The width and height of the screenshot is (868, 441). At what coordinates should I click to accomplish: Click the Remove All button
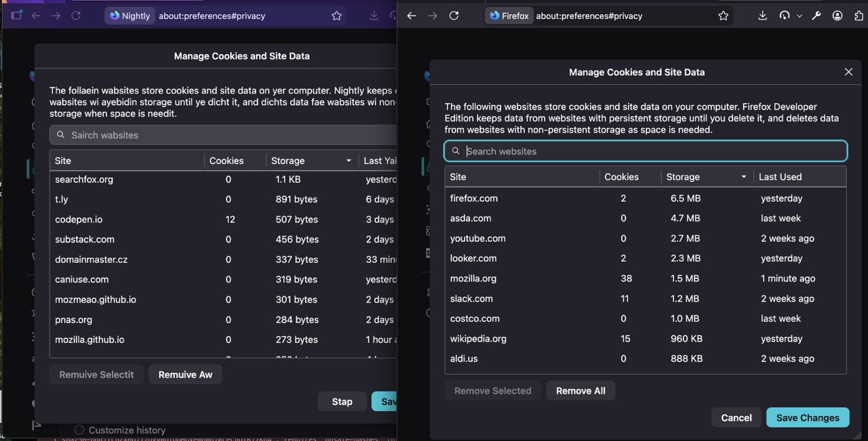(x=580, y=391)
